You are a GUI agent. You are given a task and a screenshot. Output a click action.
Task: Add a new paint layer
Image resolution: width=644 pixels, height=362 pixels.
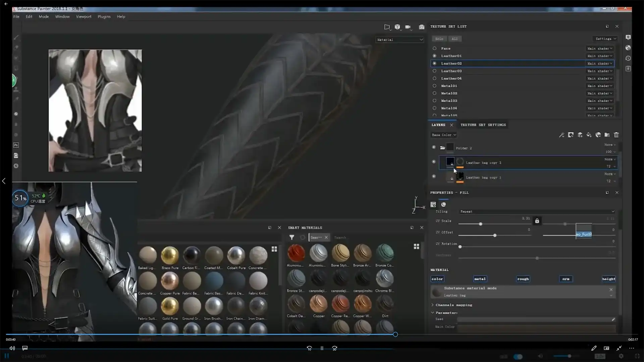580,135
